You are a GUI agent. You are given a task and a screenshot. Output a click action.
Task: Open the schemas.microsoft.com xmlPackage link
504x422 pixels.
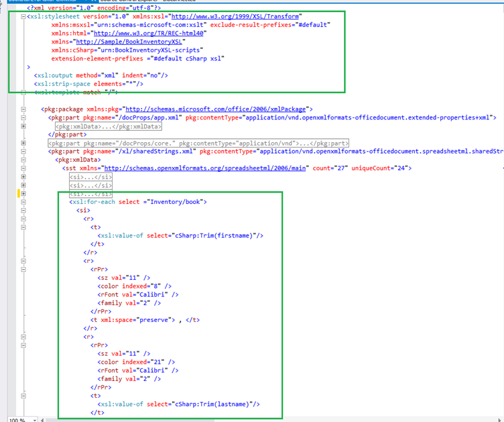point(215,109)
